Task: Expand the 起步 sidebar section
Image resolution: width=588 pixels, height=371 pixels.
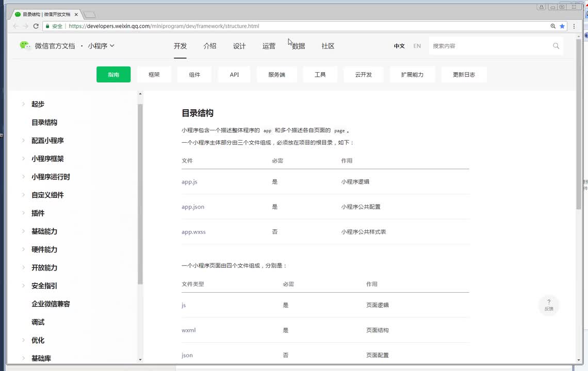Action: (x=23, y=104)
